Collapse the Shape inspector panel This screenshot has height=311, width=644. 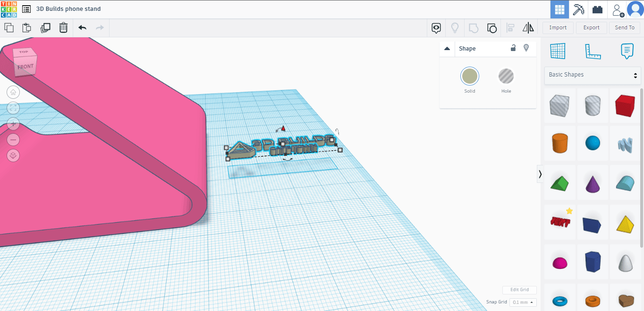[447, 49]
